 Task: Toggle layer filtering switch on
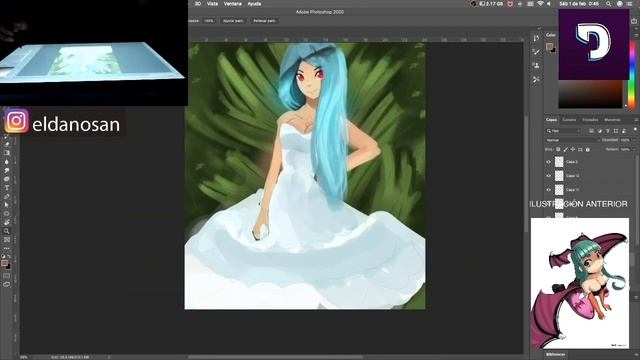(635, 130)
